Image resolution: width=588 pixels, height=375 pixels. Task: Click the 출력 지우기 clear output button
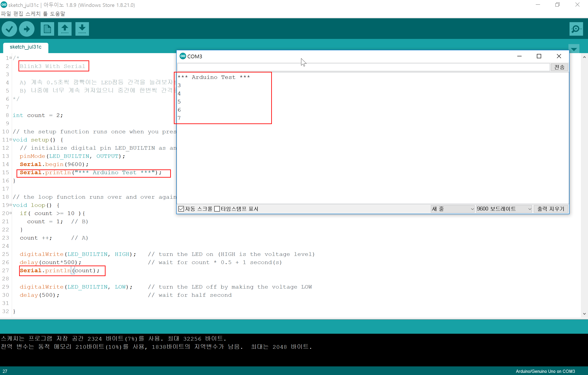coord(551,209)
